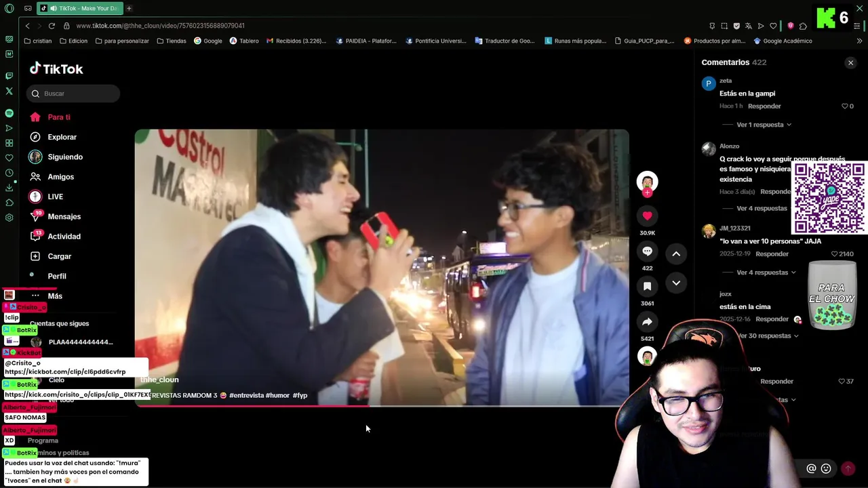Open the sidebar History clock icon
Image resolution: width=868 pixels, height=488 pixels.
click(x=9, y=173)
